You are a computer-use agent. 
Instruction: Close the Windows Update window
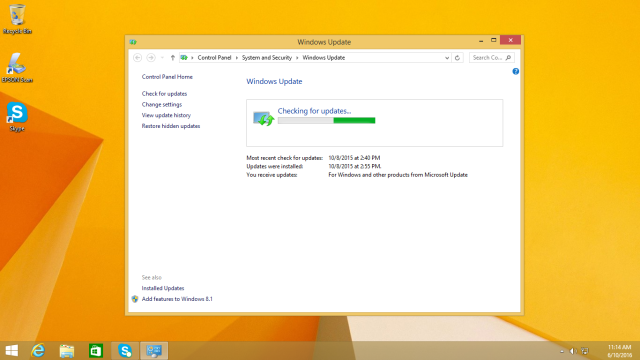coord(510,40)
